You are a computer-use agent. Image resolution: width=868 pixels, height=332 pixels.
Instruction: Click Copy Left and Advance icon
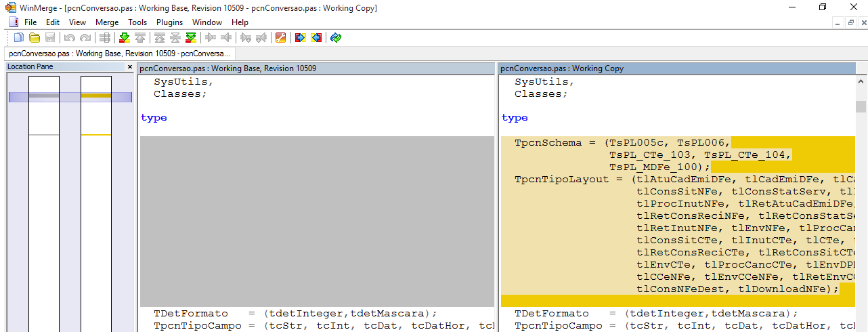[261, 37]
